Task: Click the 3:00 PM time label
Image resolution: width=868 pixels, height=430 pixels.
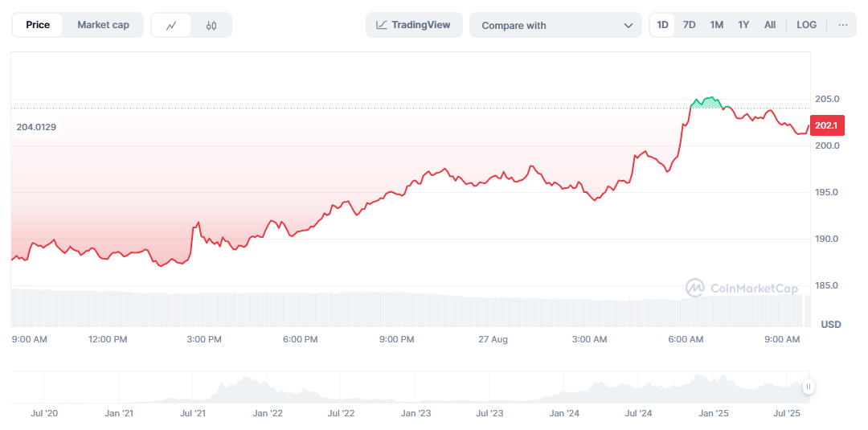Action: pos(204,339)
